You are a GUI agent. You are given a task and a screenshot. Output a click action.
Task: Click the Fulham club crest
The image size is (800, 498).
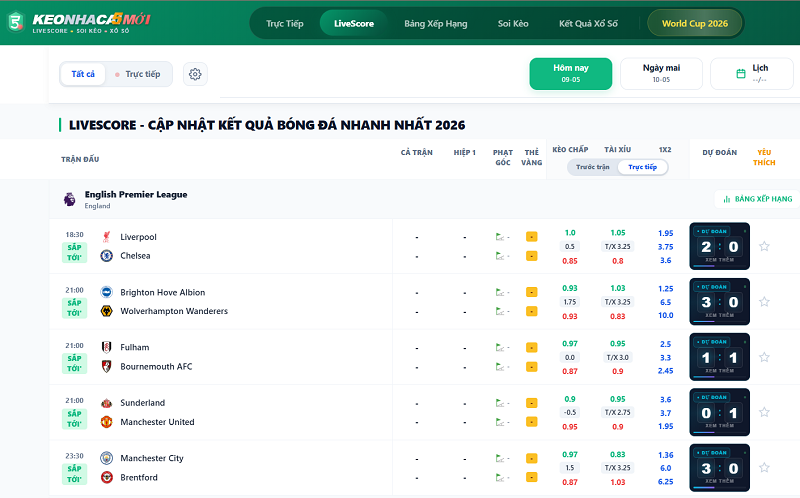107,347
